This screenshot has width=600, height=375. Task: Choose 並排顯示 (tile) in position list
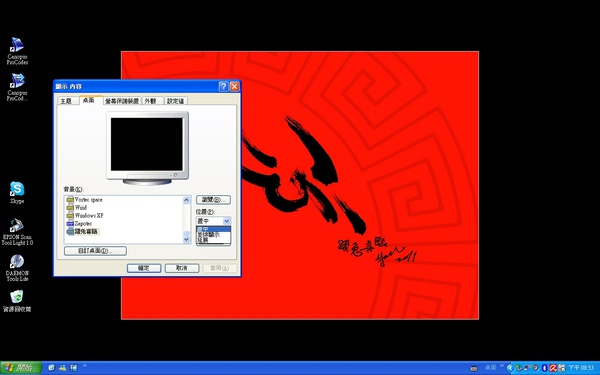214,234
